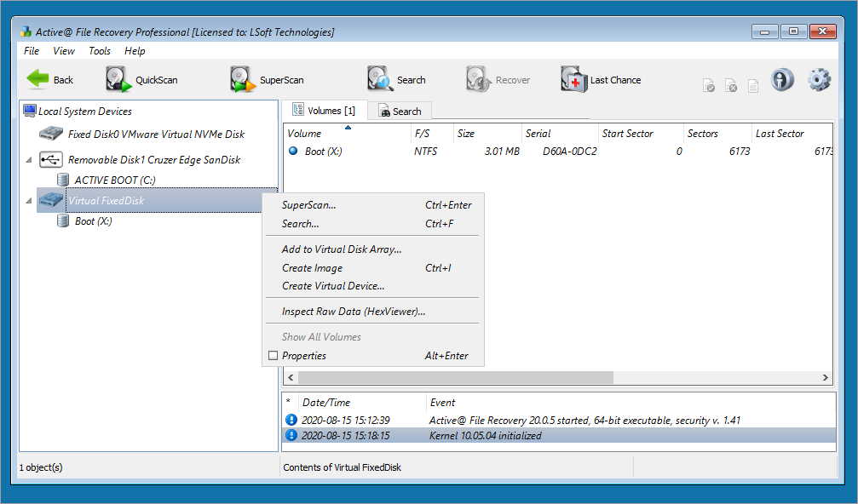
Task: Click the Sectors value 6173
Action: click(x=740, y=152)
